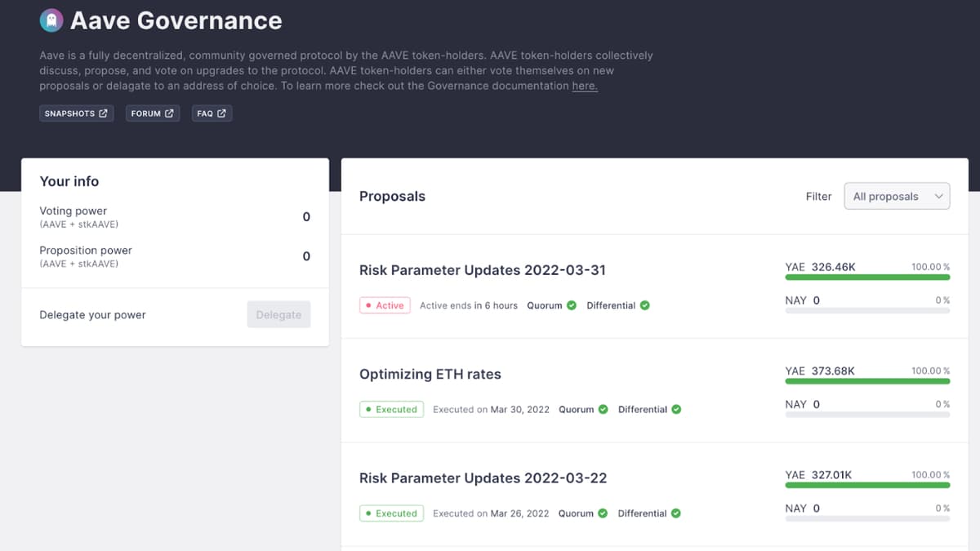Click NAY vote bar for Optimizing ETH rates
Screen dimensions: 980x551
[867, 415]
